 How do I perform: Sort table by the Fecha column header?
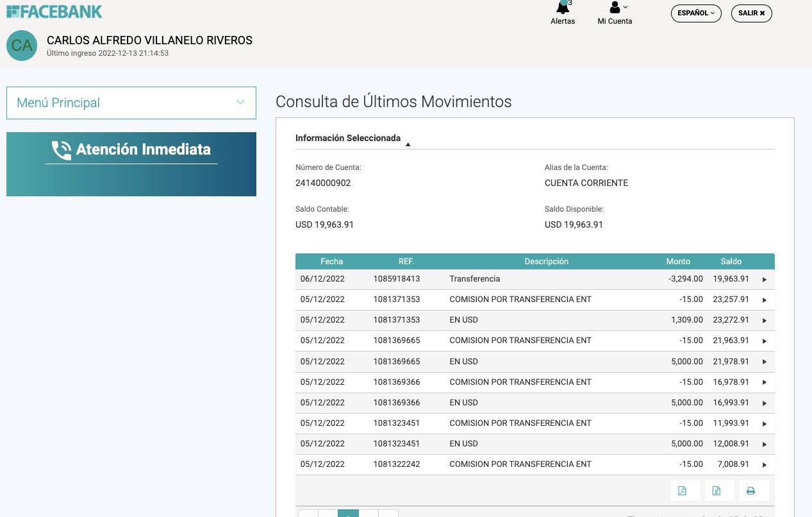[331, 261]
